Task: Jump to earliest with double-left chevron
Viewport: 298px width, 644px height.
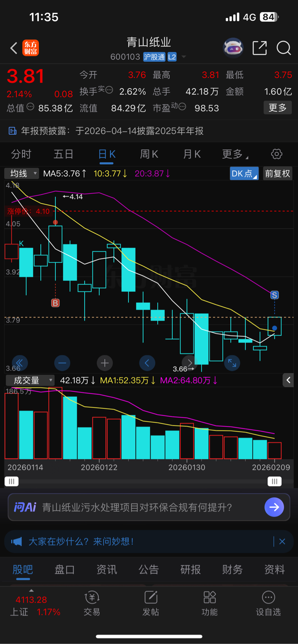Action: 20,363
